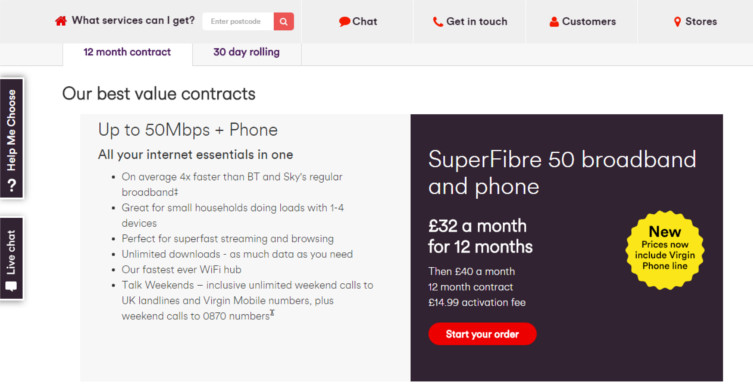Click the red house icon
753x387 pixels.
coord(61,21)
